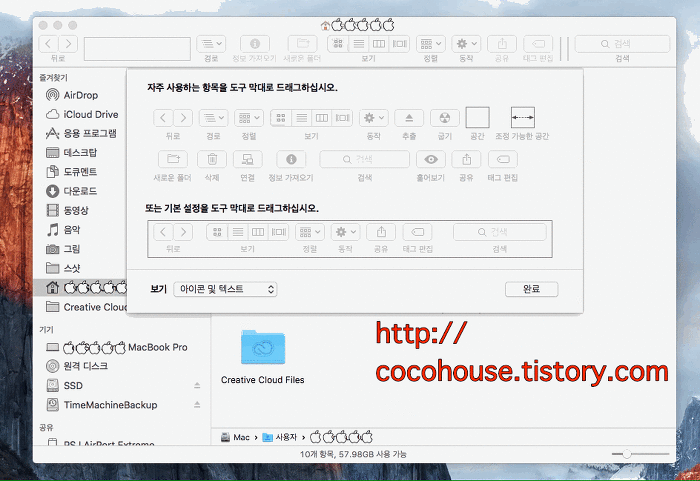Click the Burn (굽기) item in the customize sheet

tap(445, 118)
